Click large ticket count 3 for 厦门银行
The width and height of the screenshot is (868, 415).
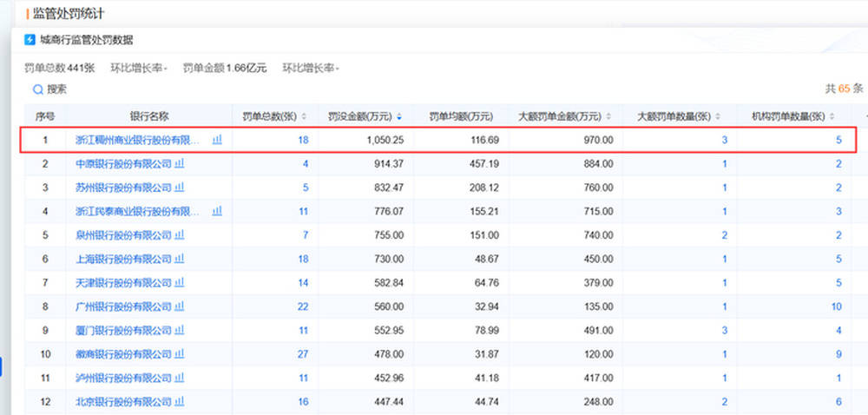coord(725,330)
